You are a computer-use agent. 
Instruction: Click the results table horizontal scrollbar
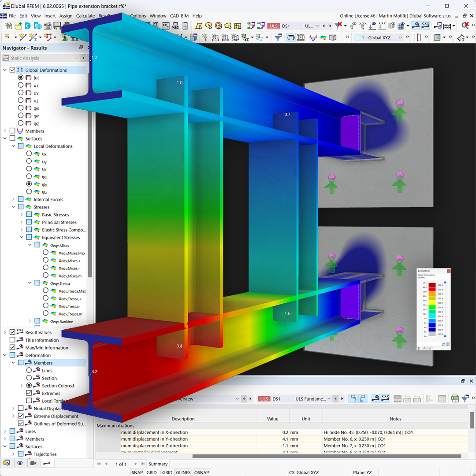click(x=327, y=456)
